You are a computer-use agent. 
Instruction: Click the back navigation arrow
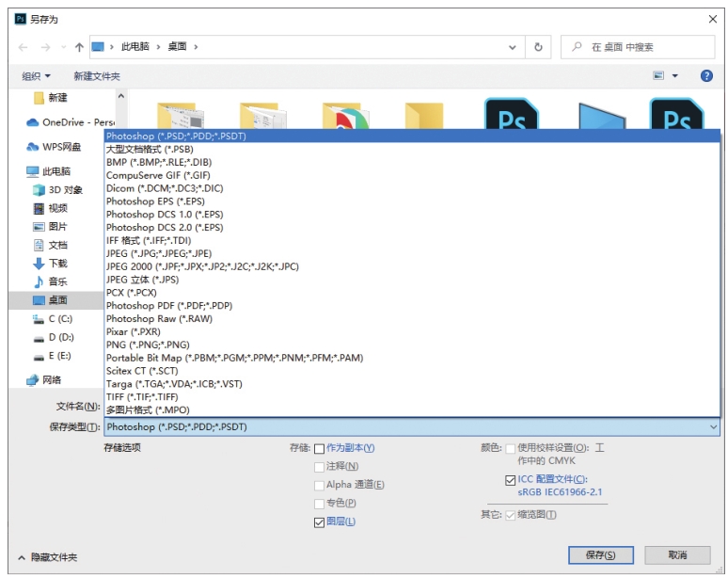23,47
